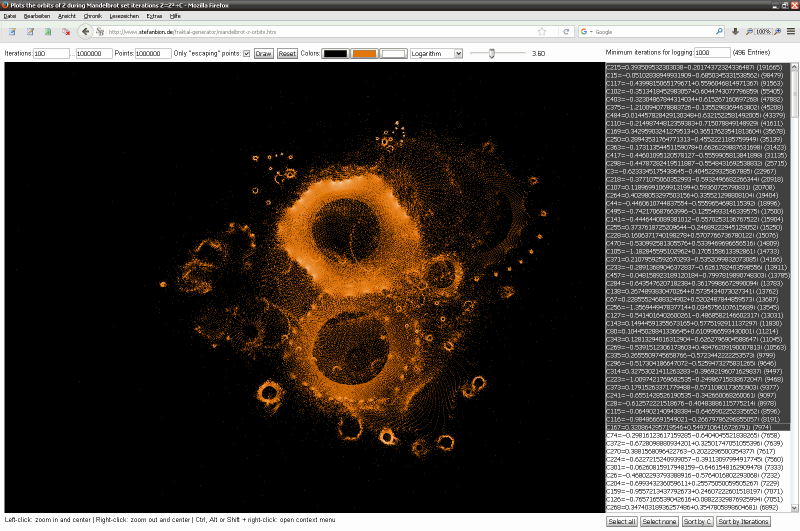Image resolution: width=800 pixels, height=531 pixels.
Task: Click the Sort by Iterations button
Action: 742,522
